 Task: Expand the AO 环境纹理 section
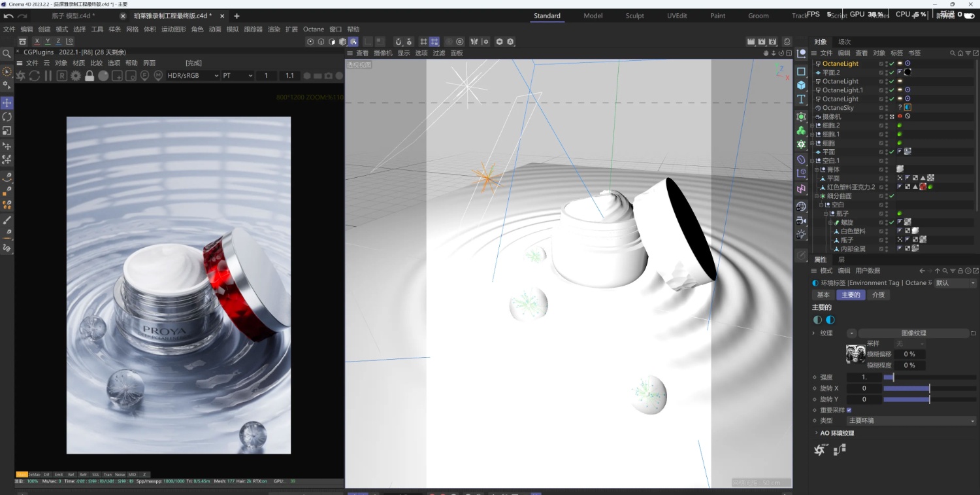click(816, 433)
